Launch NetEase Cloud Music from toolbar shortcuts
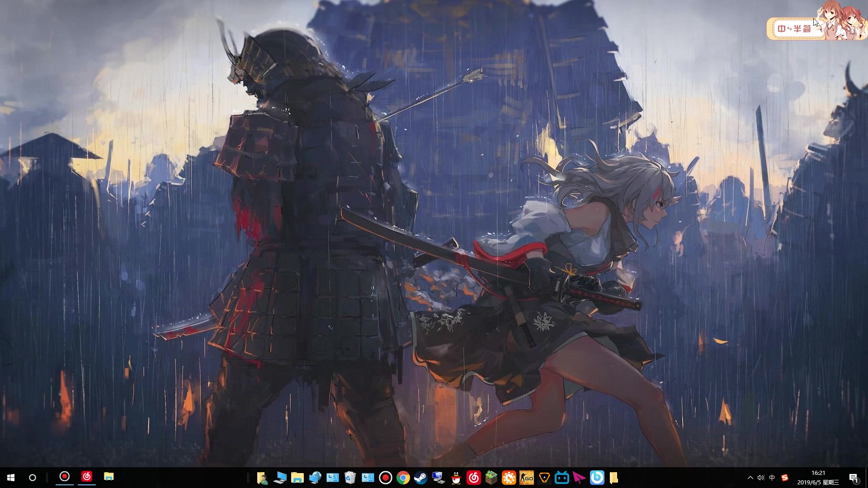The height and width of the screenshot is (488, 868). pos(473,478)
